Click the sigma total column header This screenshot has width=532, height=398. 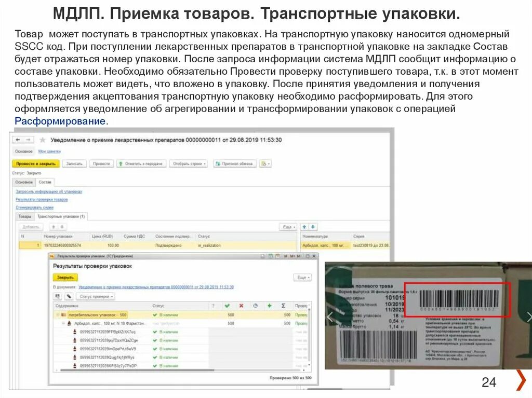[x=283, y=306]
